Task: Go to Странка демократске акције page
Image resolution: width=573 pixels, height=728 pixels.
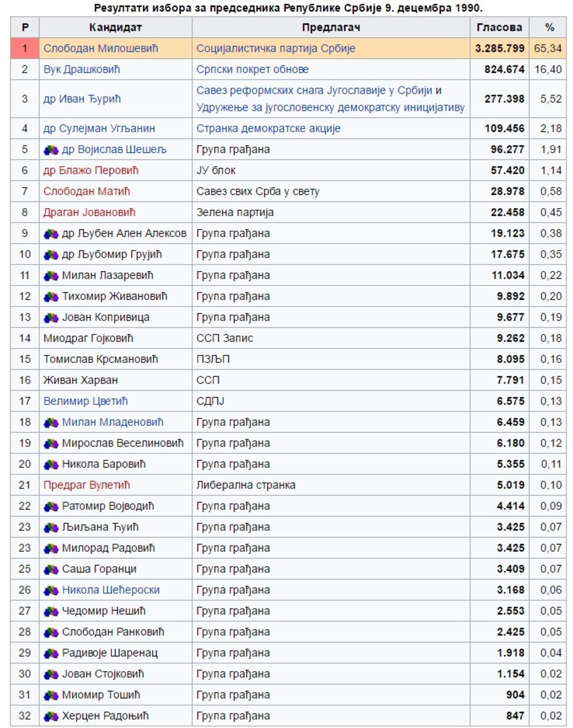Action: click(268, 128)
